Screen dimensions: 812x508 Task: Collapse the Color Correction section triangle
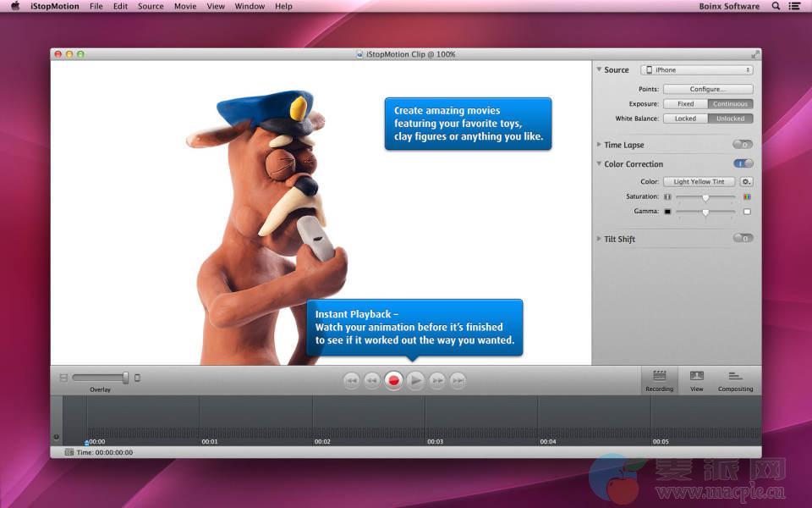click(x=599, y=164)
